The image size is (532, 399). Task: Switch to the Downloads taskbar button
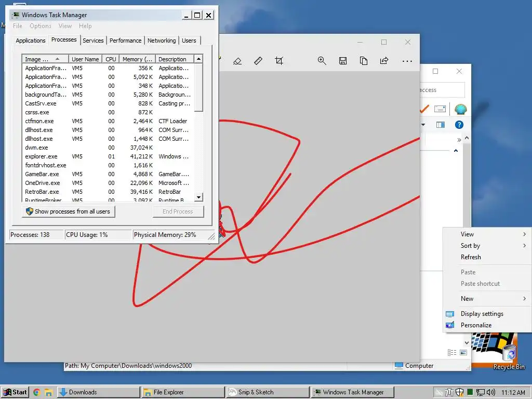pyautogui.click(x=98, y=392)
